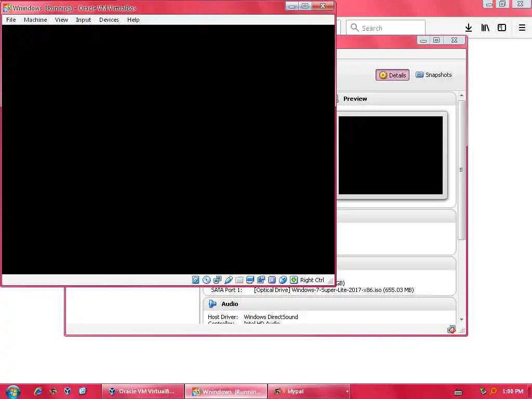Click the VM window title bar VirtualBox icon
This screenshot has width=532, height=399.
(7, 7)
